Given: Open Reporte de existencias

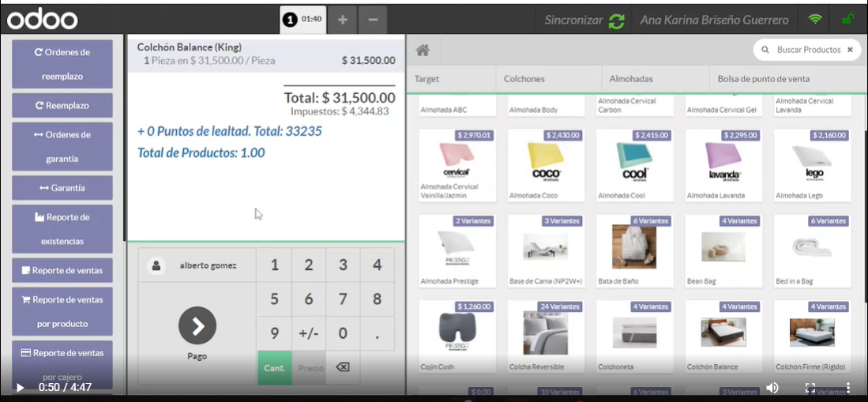Looking at the screenshot, I should (62, 229).
